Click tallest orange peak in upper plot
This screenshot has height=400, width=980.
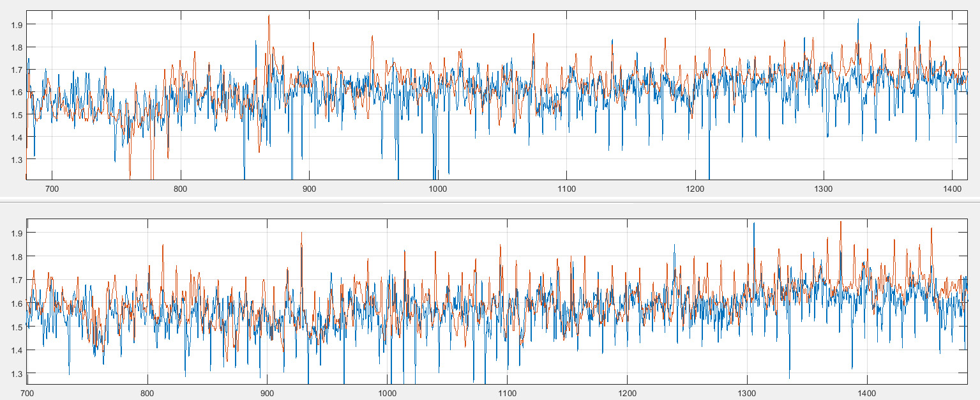coord(269,17)
